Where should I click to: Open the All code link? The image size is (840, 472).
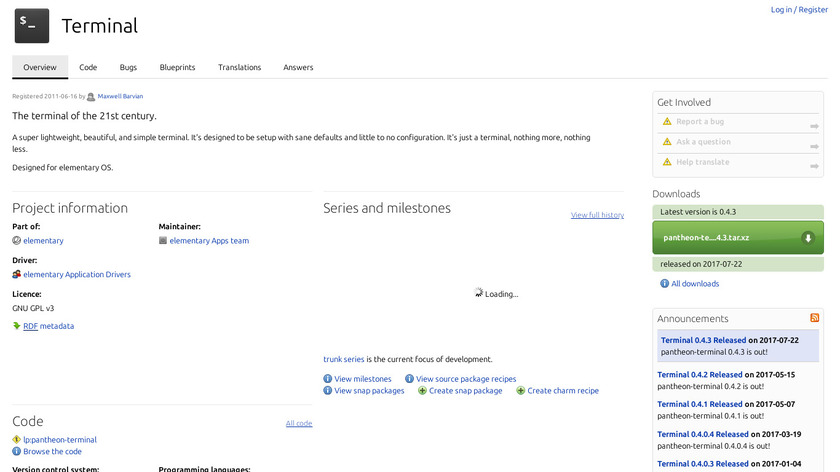pos(299,423)
